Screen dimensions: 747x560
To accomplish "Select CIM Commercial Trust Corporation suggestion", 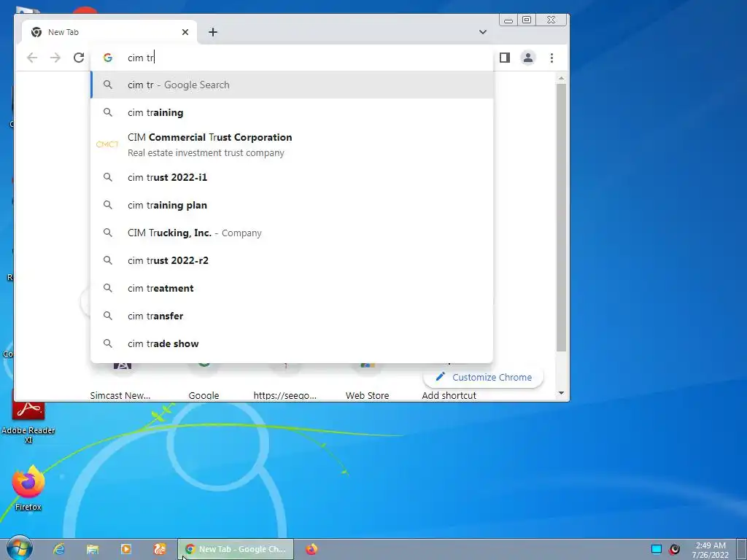I will [292, 144].
